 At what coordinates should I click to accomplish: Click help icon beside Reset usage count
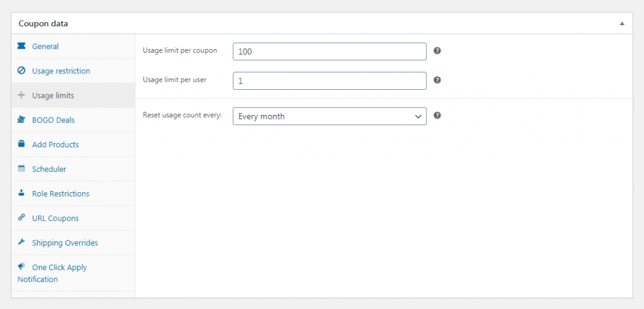(x=438, y=116)
